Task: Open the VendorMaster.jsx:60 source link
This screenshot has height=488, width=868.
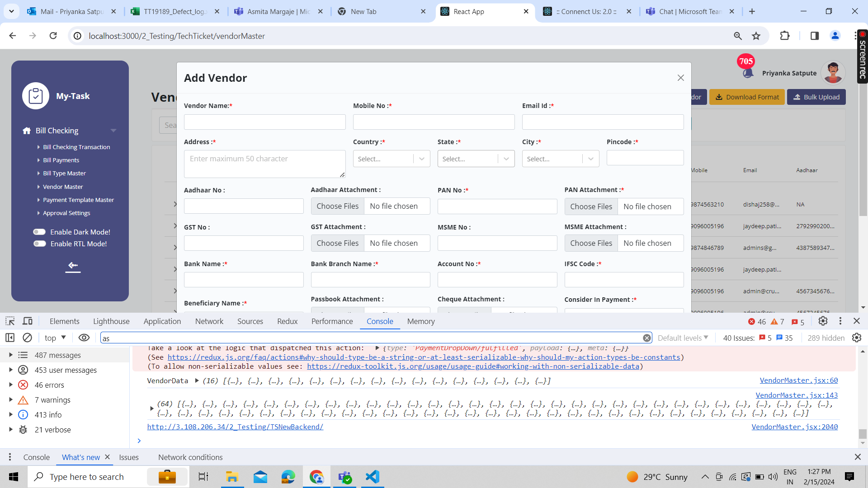Action: click(x=799, y=380)
